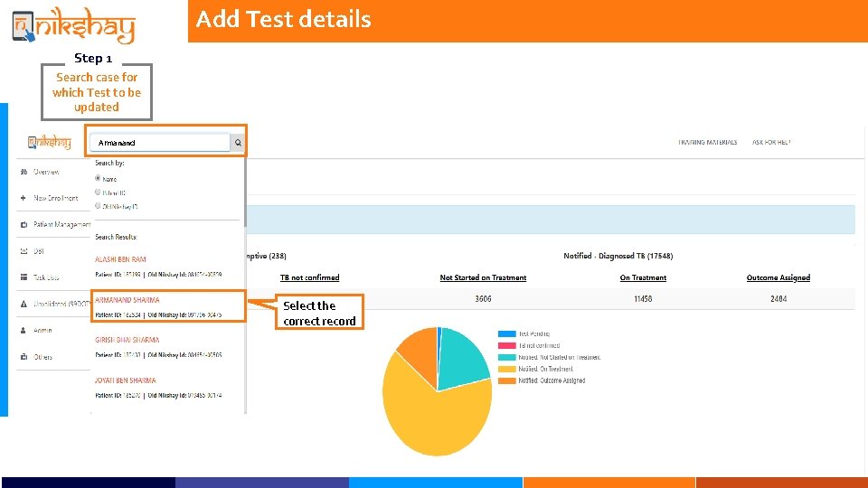Click the Notified On Treatment yellow swatch
The height and width of the screenshot is (488, 868).
tap(506, 369)
